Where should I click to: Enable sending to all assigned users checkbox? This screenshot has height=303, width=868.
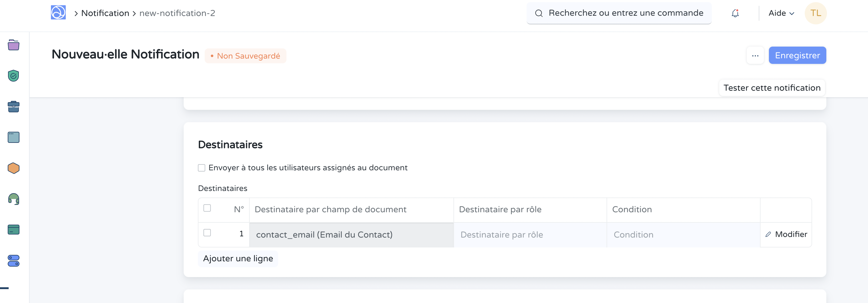(x=202, y=168)
